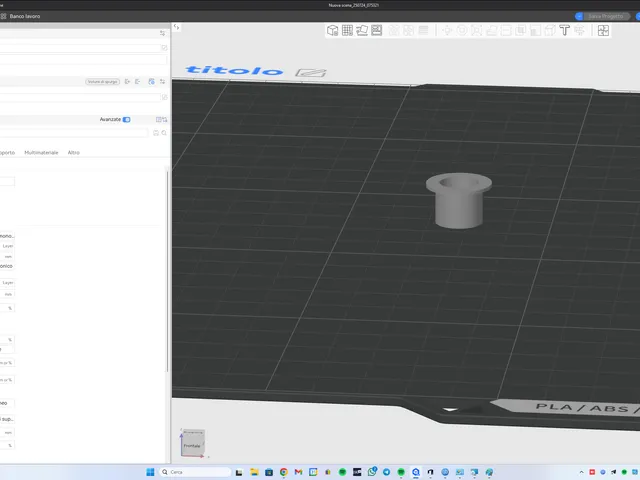
Task: Edit the plate name next to titolo
Action: coord(311,73)
